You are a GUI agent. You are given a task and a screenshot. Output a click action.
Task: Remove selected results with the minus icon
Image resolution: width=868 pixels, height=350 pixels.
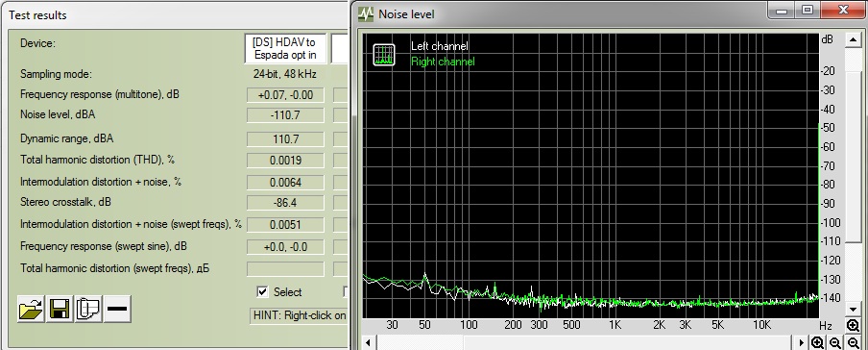[117, 309]
